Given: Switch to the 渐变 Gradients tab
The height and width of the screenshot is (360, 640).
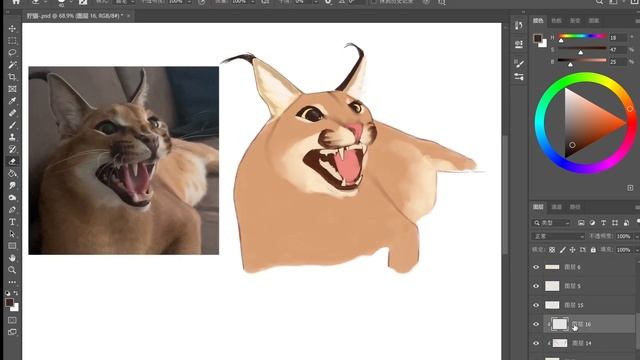Looking at the screenshot, I should [x=575, y=20].
